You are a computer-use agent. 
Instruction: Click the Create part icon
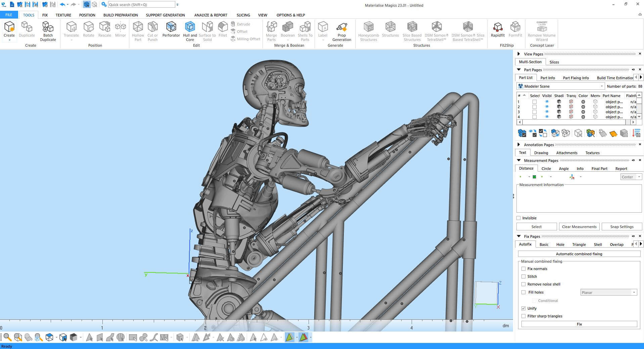tap(9, 27)
